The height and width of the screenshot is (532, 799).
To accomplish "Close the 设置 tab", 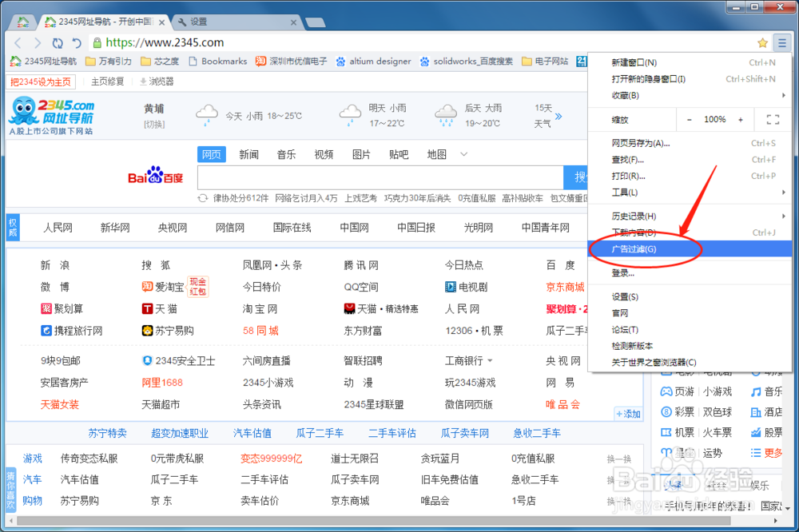I will pos(293,22).
